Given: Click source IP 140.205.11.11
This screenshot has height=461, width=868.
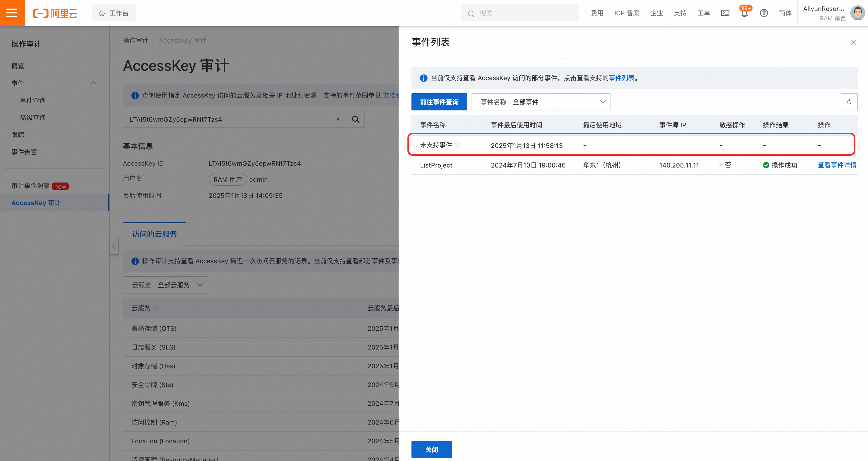Looking at the screenshot, I should pyautogui.click(x=679, y=165).
